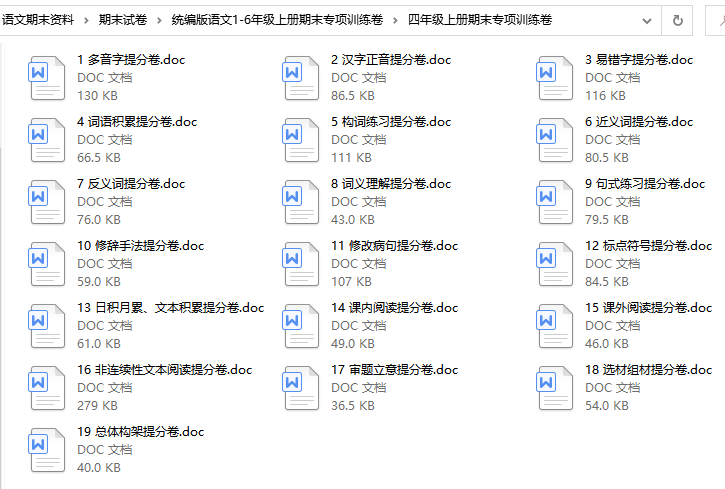Select the icon of 9 句式练习提分卷.doc

tap(554, 202)
